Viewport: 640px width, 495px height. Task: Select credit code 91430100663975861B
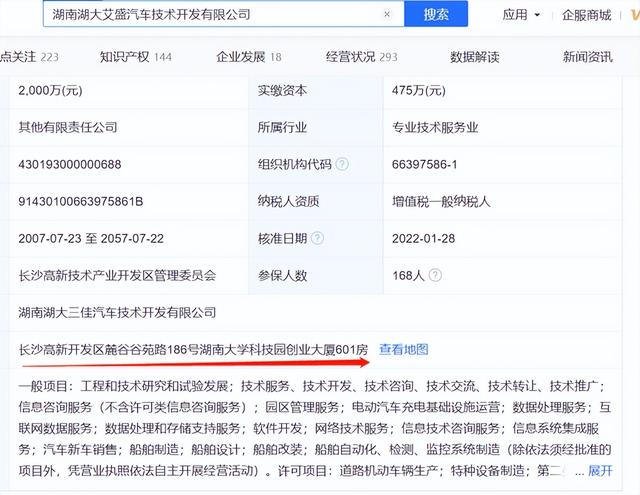81,202
